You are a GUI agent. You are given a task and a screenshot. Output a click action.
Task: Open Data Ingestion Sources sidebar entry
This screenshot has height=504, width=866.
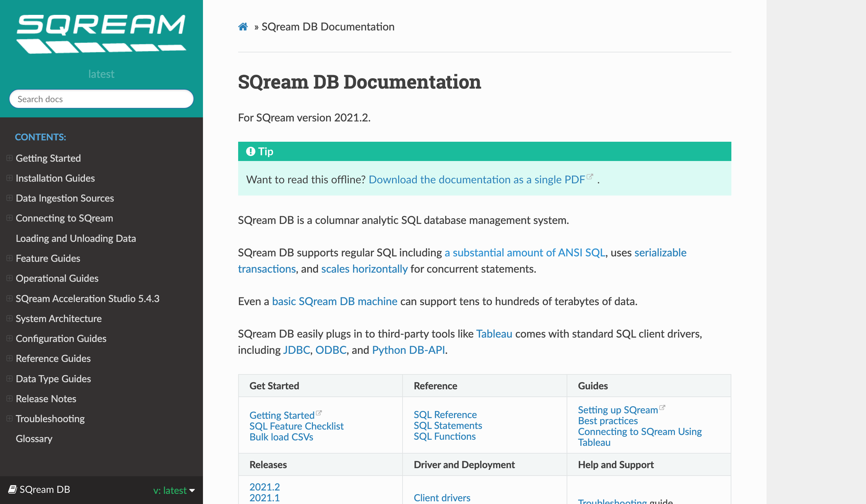click(x=65, y=198)
